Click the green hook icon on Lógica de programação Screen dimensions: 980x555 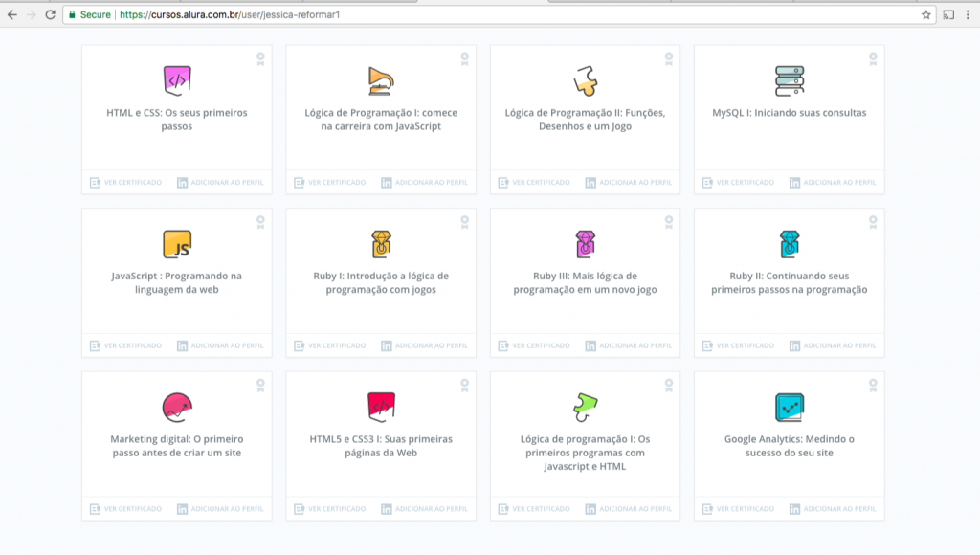tap(584, 407)
